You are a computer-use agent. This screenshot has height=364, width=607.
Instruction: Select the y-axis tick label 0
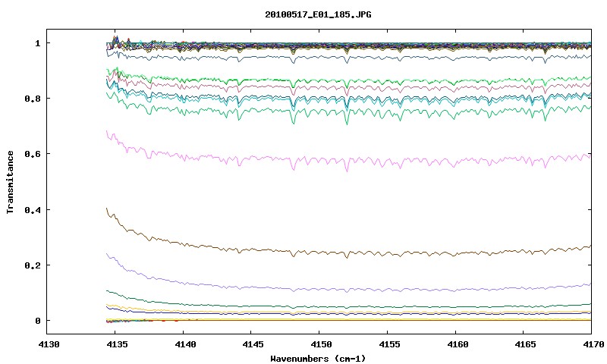coord(37,321)
